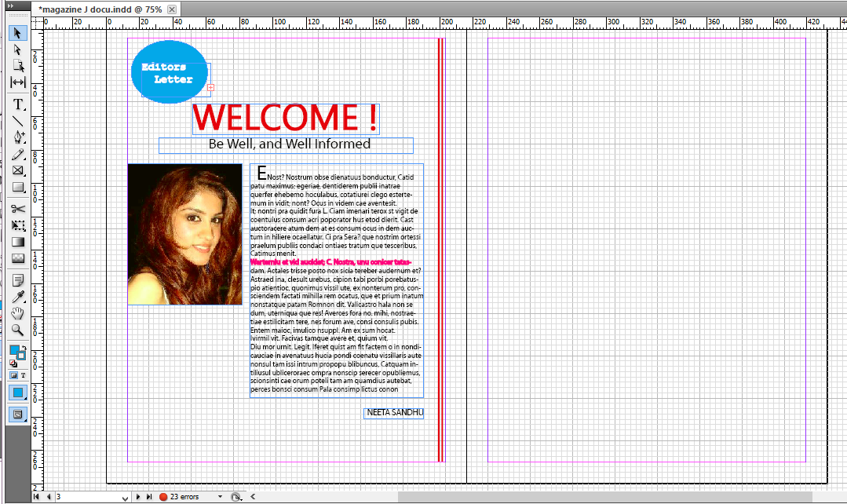Viewport: 847px width, 504px height.
Task: Click the horizontal scrollbar left arrow
Action: tap(253, 497)
